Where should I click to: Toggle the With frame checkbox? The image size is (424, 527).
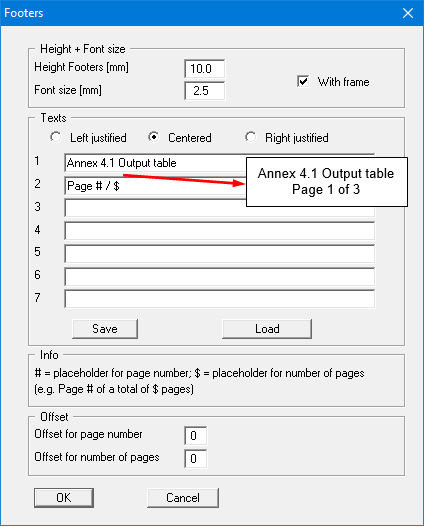[303, 82]
